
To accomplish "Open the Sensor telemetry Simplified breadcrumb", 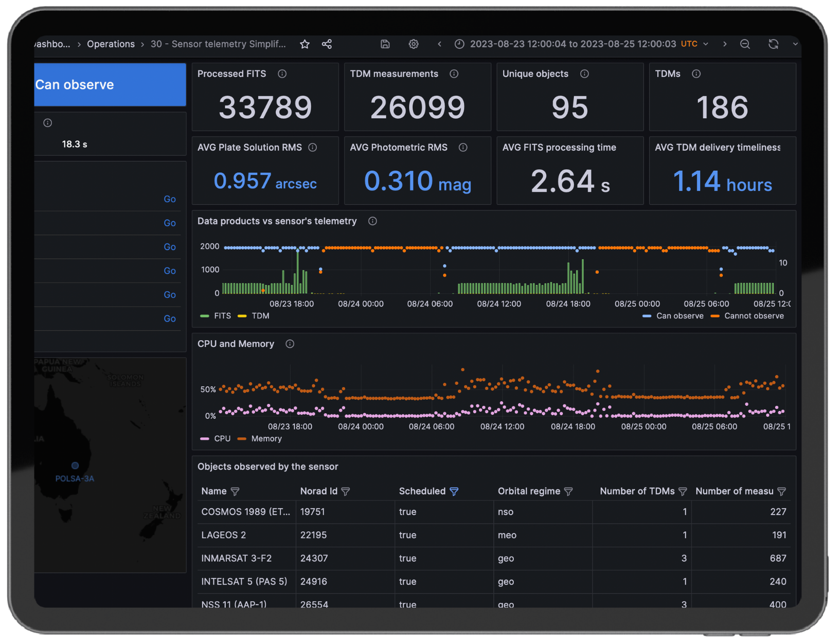I will coord(218,44).
